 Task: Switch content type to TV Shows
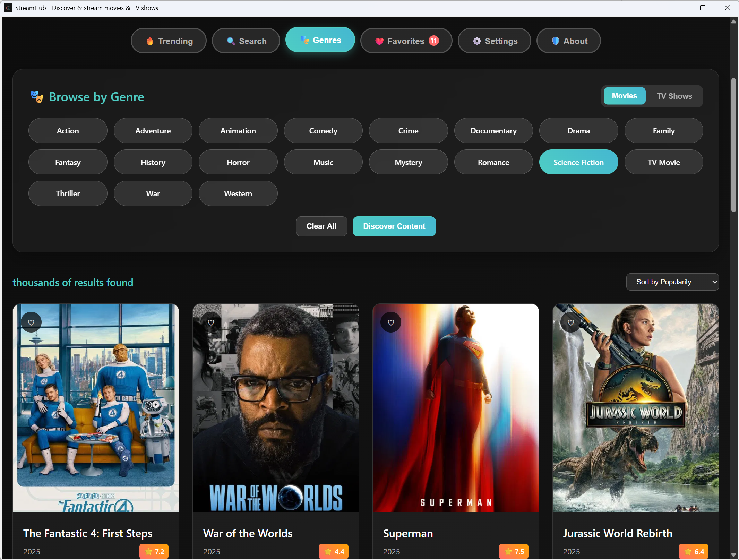(674, 96)
